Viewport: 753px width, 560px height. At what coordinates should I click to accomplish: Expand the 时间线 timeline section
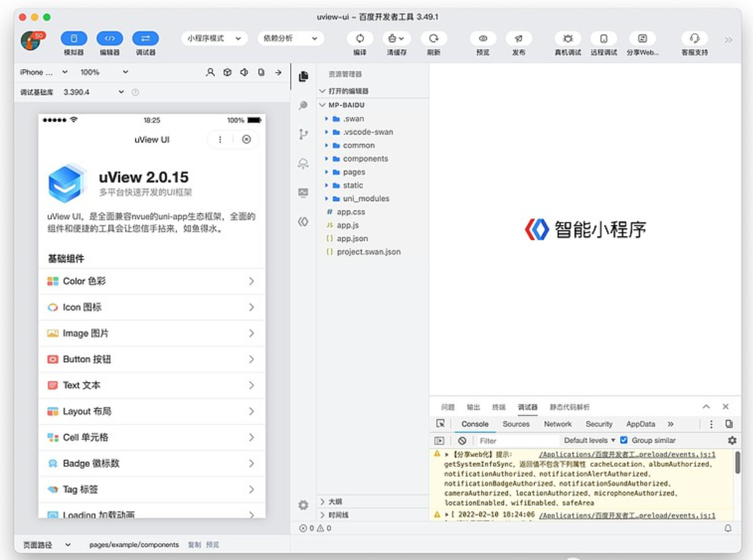[x=373, y=515]
